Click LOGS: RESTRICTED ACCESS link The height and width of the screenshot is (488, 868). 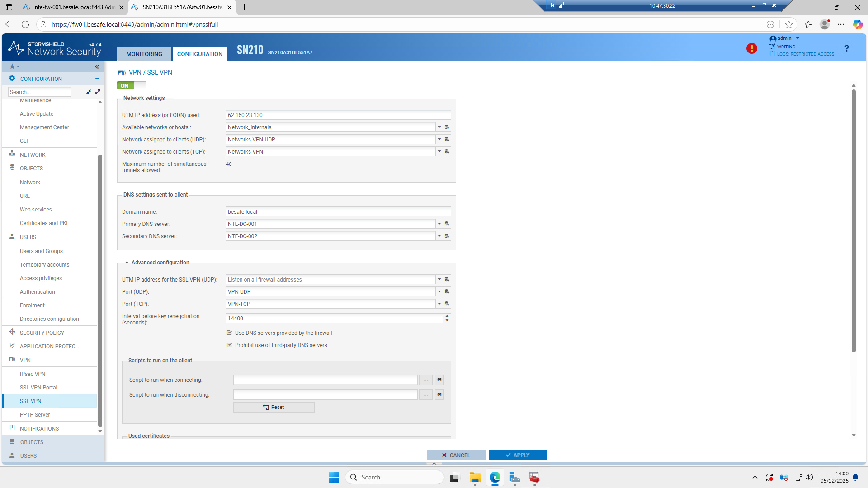805,54
